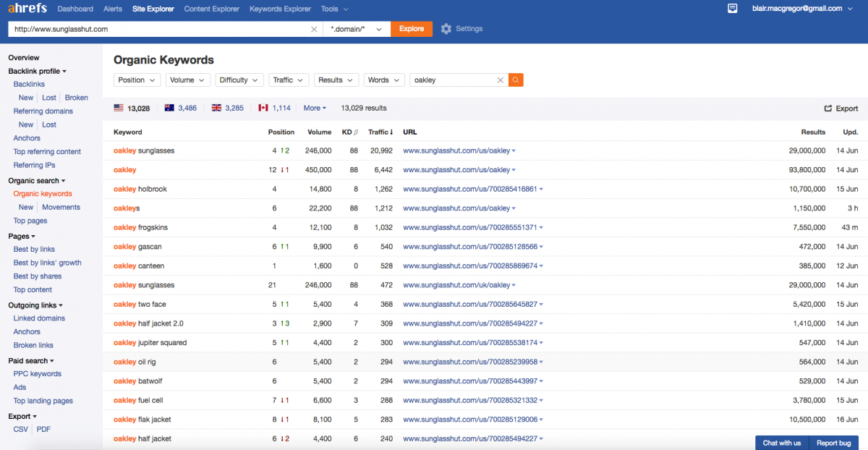Open 'oakley flak jacket' keyword link
Image resolution: width=868 pixels, height=450 pixels.
click(x=142, y=420)
